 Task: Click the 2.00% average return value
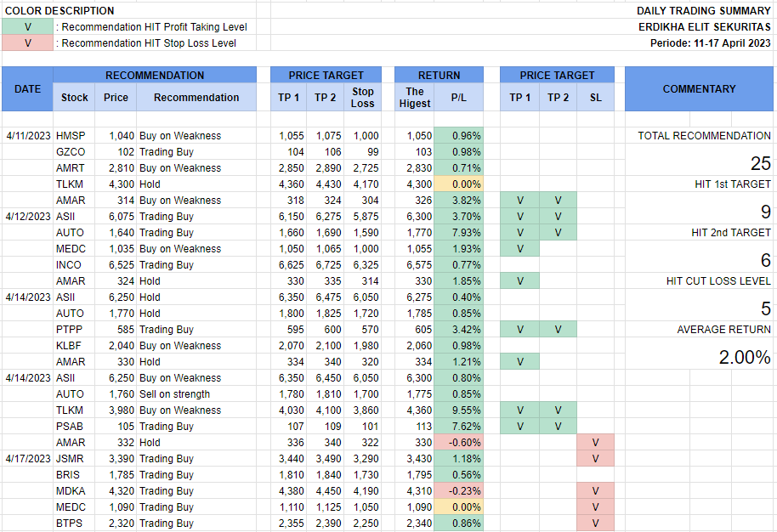click(x=745, y=358)
